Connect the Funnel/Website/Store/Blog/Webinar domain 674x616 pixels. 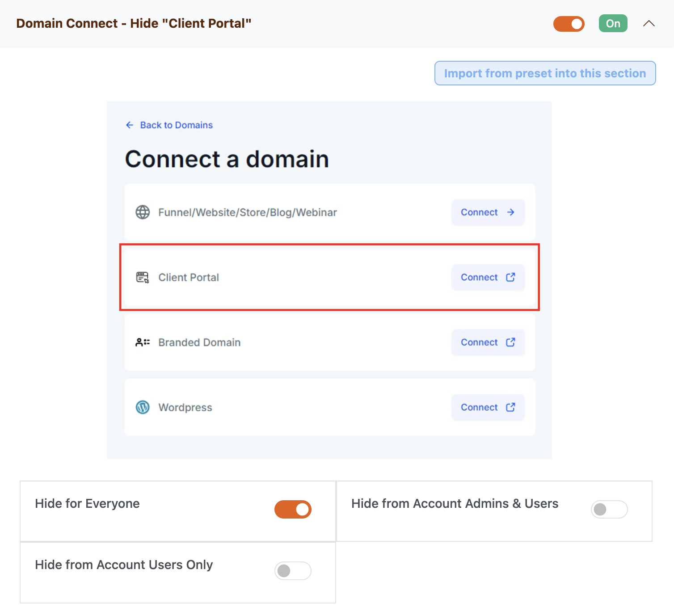point(488,212)
